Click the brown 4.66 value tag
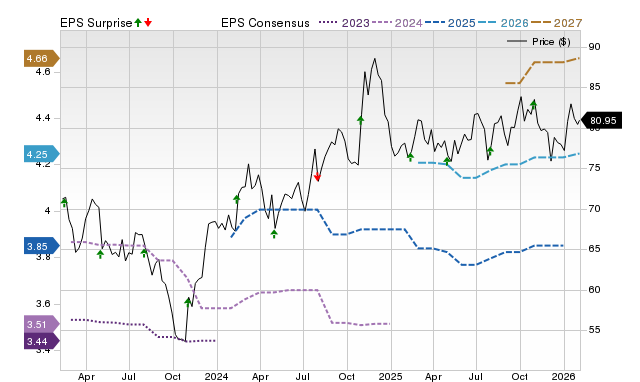 pyautogui.click(x=41, y=58)
